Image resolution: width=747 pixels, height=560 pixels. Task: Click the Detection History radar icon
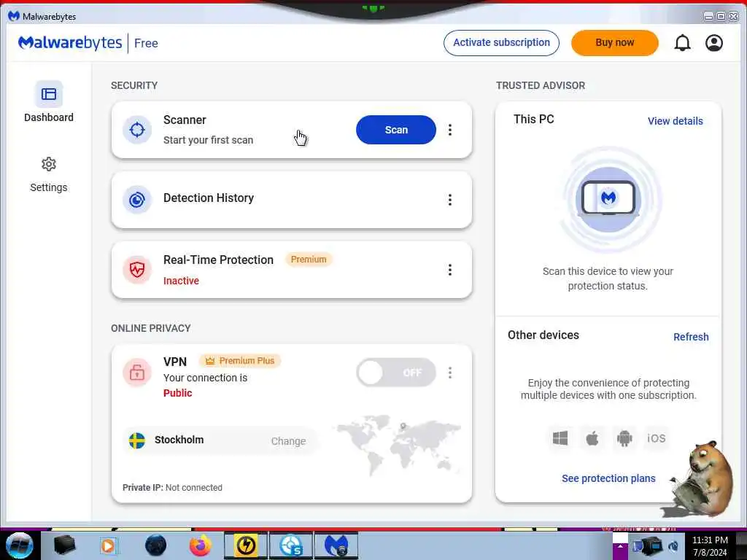coord(137,200)
